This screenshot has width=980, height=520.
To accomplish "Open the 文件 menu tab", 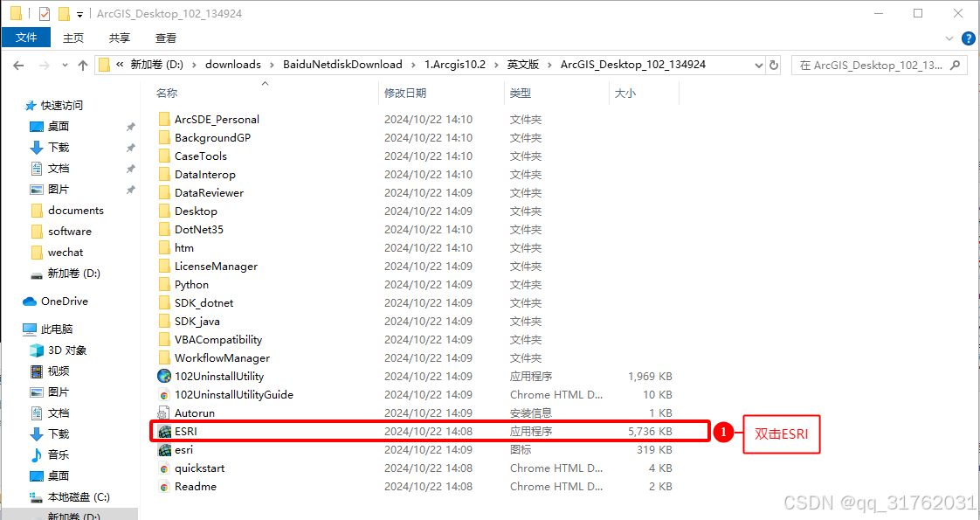I will pos(26,38).
